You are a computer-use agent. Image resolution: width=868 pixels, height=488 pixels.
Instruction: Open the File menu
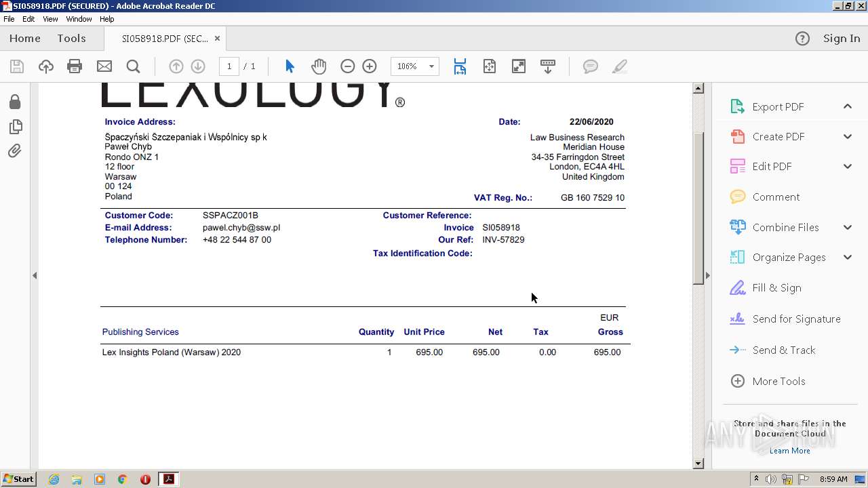point(9,19)
